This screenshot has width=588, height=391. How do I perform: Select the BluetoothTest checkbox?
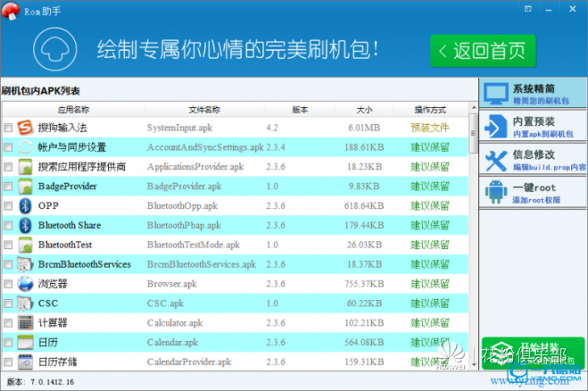click(x=8, y=245)
